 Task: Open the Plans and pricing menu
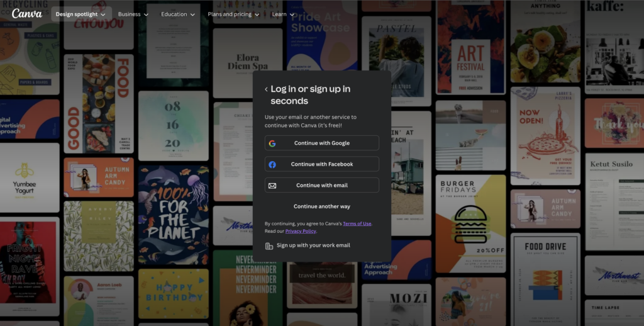234,14
